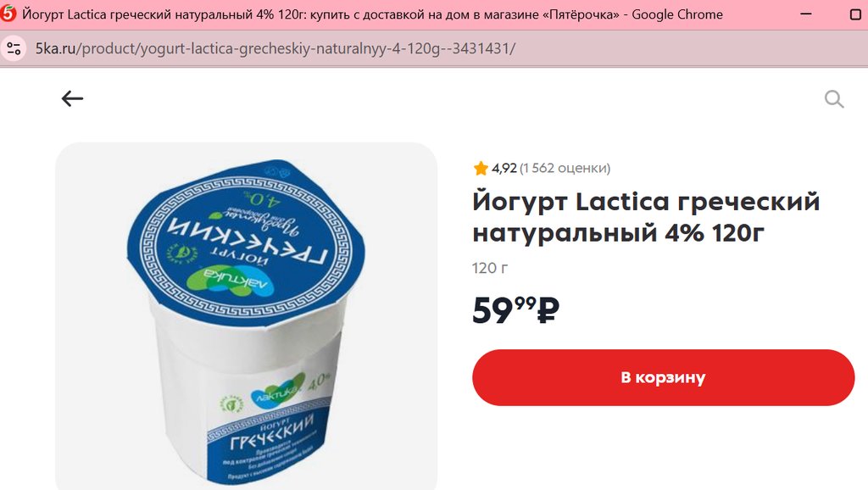Image resolution: width=868 pixels, height=490 pixels.
Task: Click the window title bar text
Action: (x=373, y=14)
